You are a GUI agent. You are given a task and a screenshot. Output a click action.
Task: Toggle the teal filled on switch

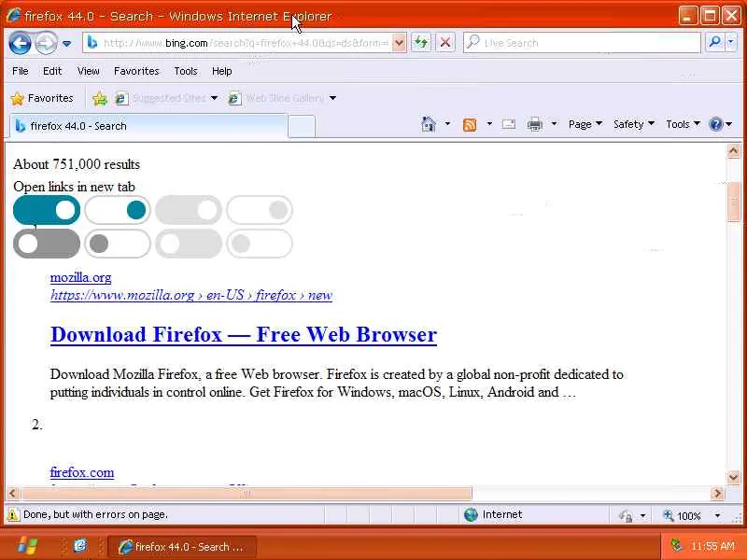46,210
